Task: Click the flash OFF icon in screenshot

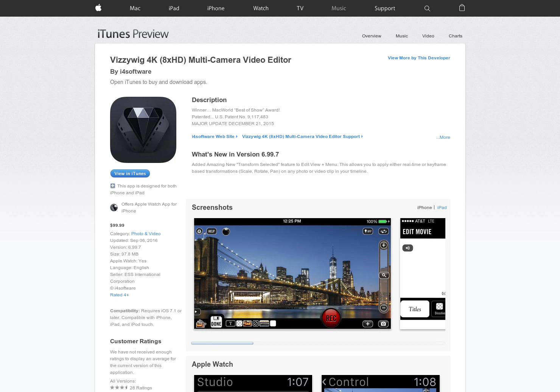Action: coord(368,231)
